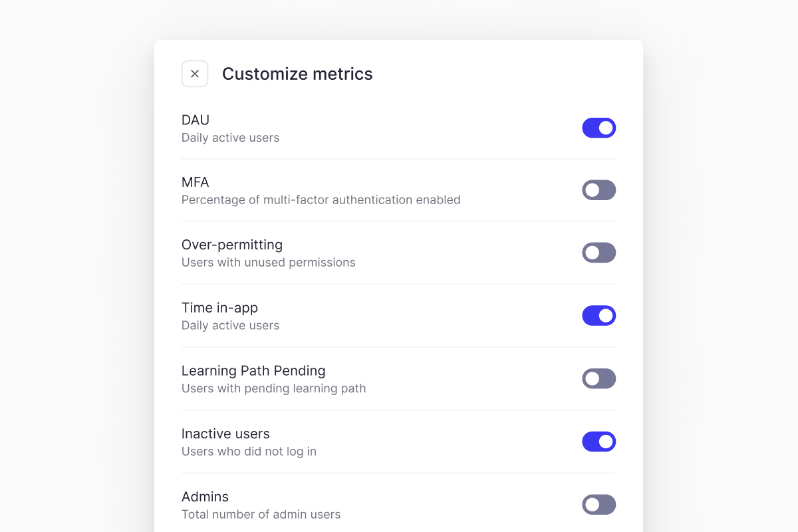Enable the Over-permitting toggle
The image size is (798, 532).
click(598, 253)
